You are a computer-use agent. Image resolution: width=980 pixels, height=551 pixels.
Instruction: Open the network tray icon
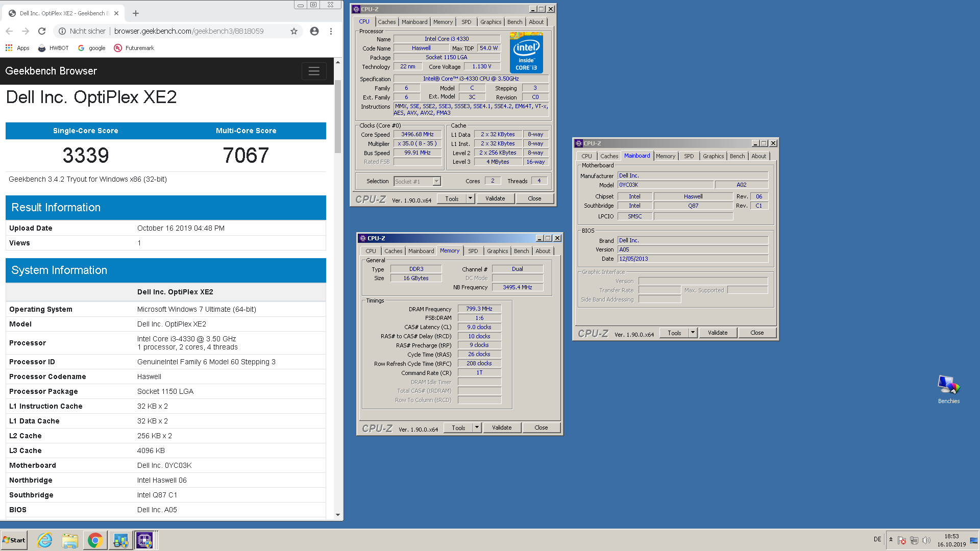[x=914, y=540]
